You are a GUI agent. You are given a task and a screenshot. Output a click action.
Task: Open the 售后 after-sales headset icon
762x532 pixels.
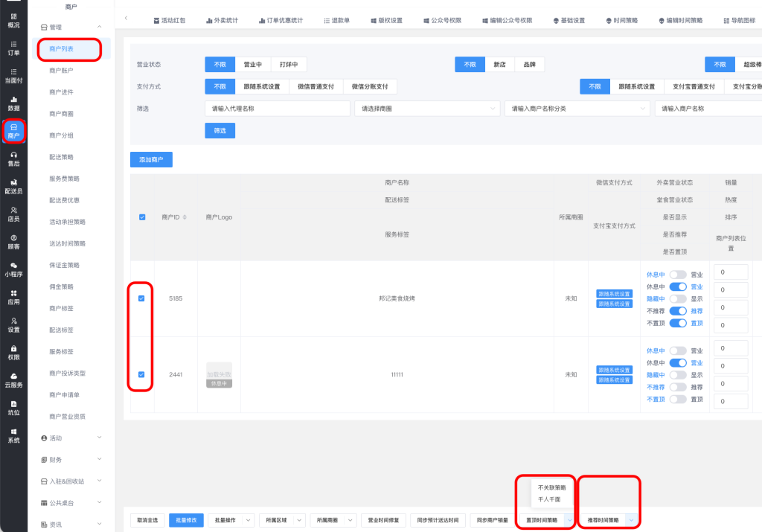pyautogui.click(x=13, y=158)
